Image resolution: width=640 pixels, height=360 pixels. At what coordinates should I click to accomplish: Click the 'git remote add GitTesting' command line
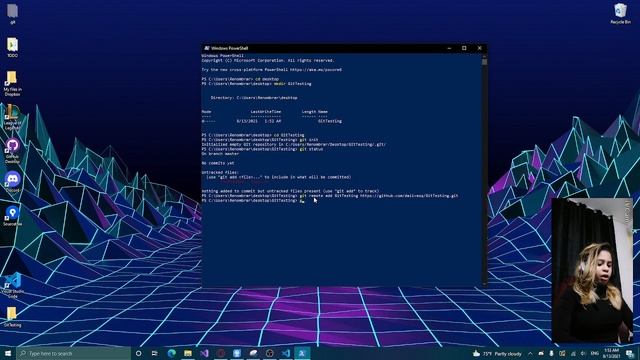[x=330, y=196]
